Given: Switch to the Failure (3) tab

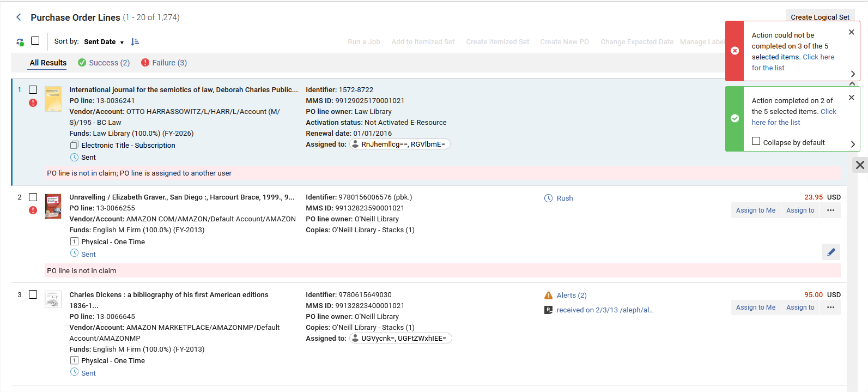Looking at the screenshot, I should pyautogui.click(x=164, y=63).
